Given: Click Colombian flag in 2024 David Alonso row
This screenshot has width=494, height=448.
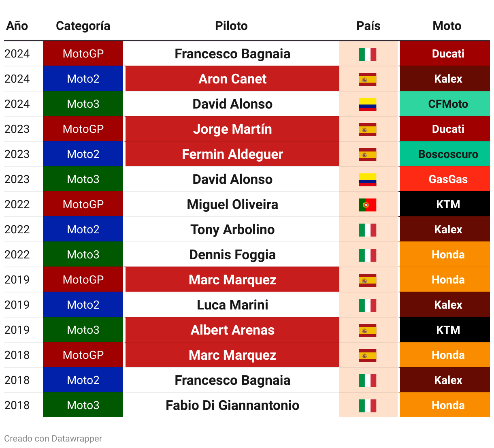Looking at the screenshot, I should click(368, 104).
